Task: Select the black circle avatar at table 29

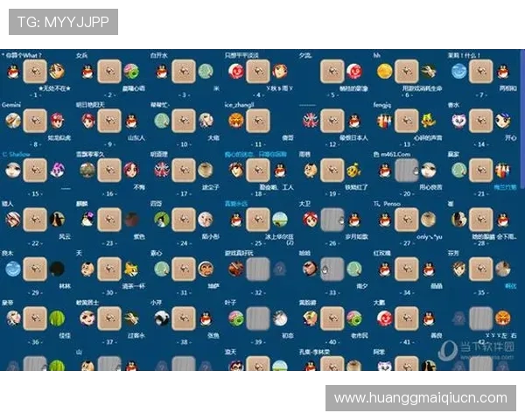Action: tap(57, 269)
